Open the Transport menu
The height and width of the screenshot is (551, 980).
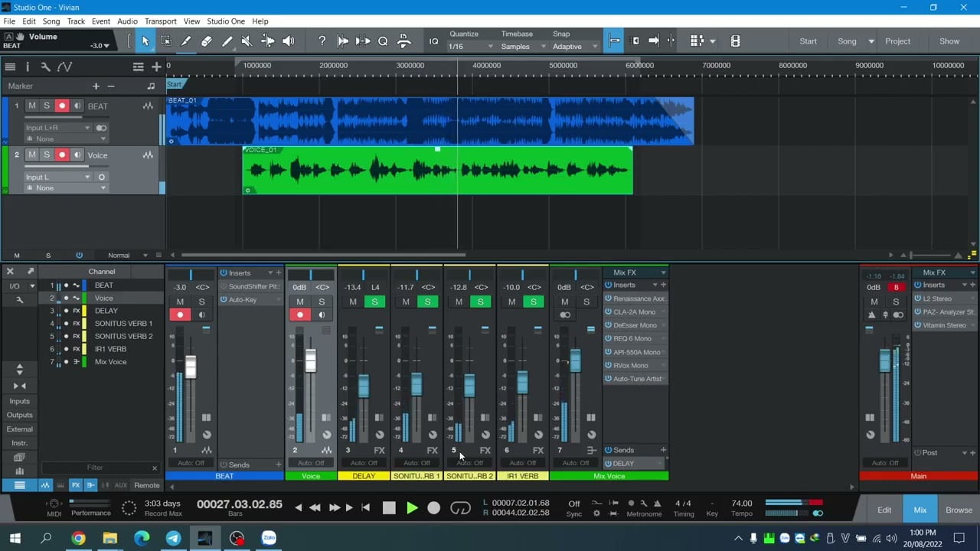[161, 21]
